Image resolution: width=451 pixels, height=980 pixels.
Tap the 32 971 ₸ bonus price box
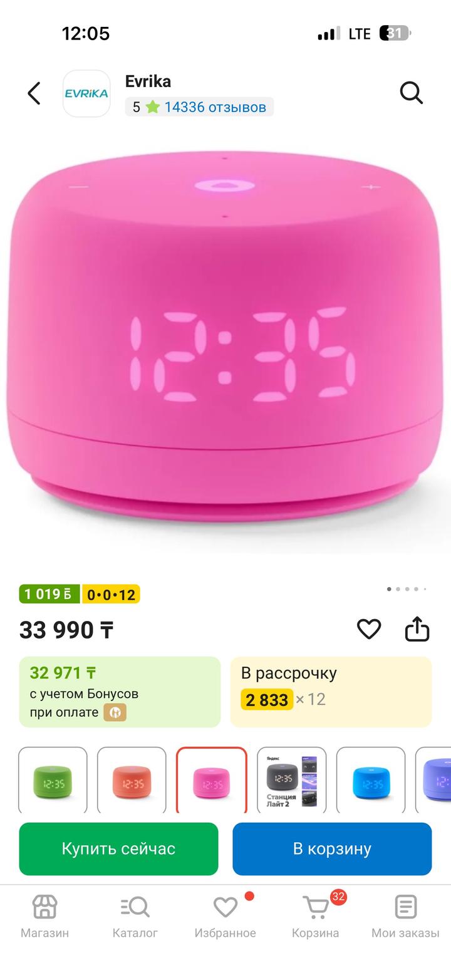(120, 692)
